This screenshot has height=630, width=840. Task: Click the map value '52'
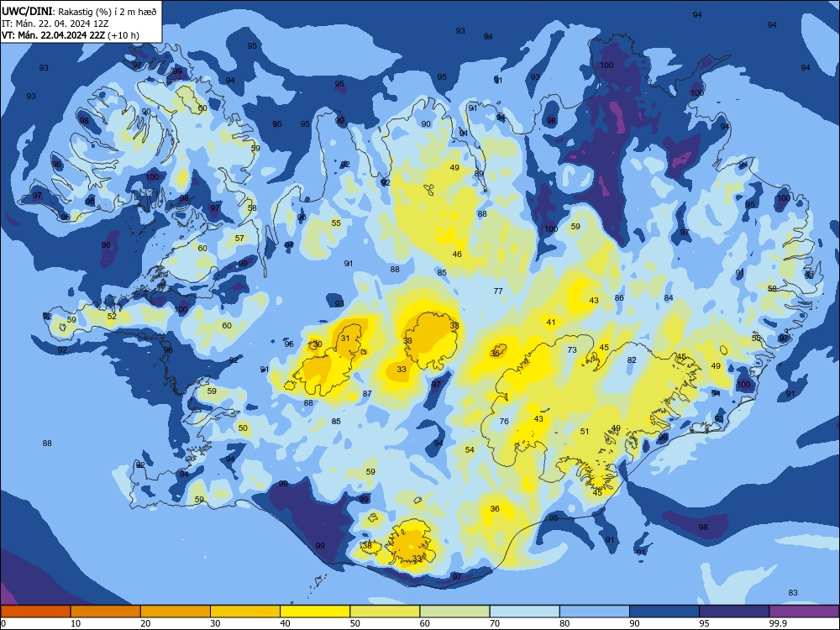click(x=112, y=317)
